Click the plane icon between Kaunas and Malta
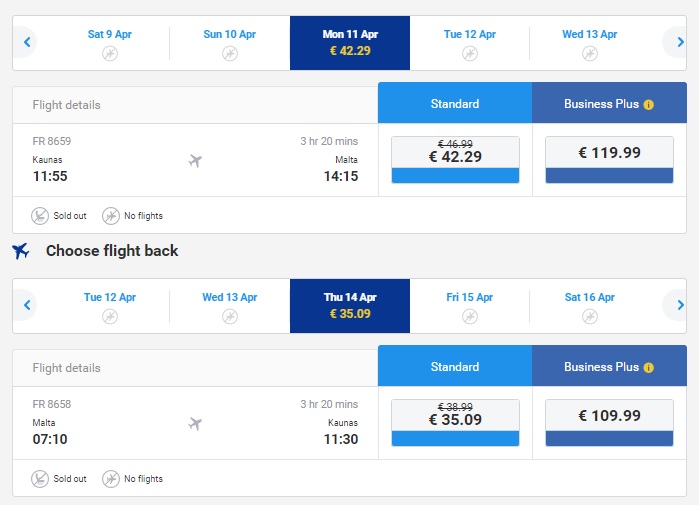The image size is (699, 505). [x=195, y=160]
